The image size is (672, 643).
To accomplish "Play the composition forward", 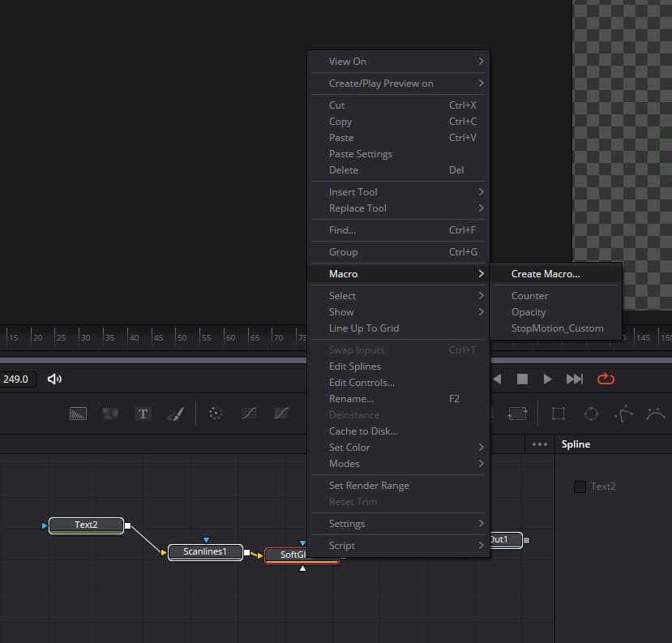I will click(x=547, y=379).
